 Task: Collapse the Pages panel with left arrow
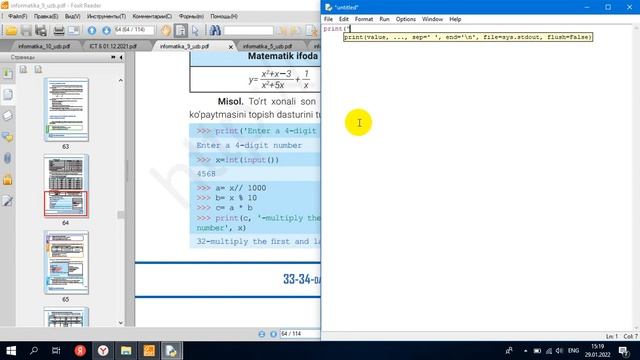[121, 58]
